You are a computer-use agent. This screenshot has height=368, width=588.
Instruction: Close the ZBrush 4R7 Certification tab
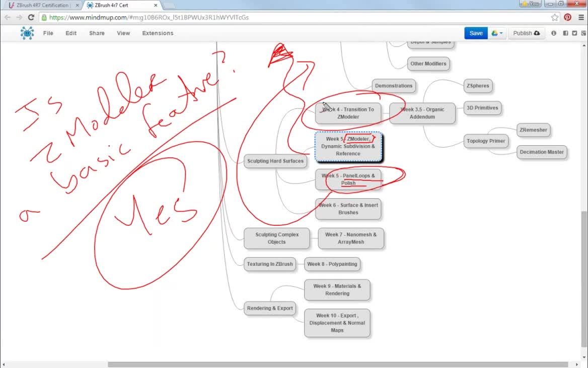pyautogui.click(x=77, y=5)
